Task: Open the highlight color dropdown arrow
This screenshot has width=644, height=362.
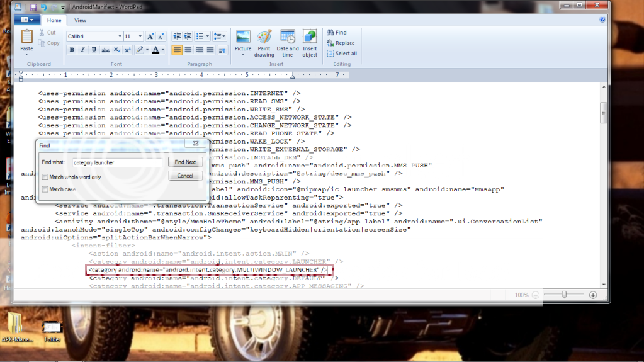Action: (147, 50)
